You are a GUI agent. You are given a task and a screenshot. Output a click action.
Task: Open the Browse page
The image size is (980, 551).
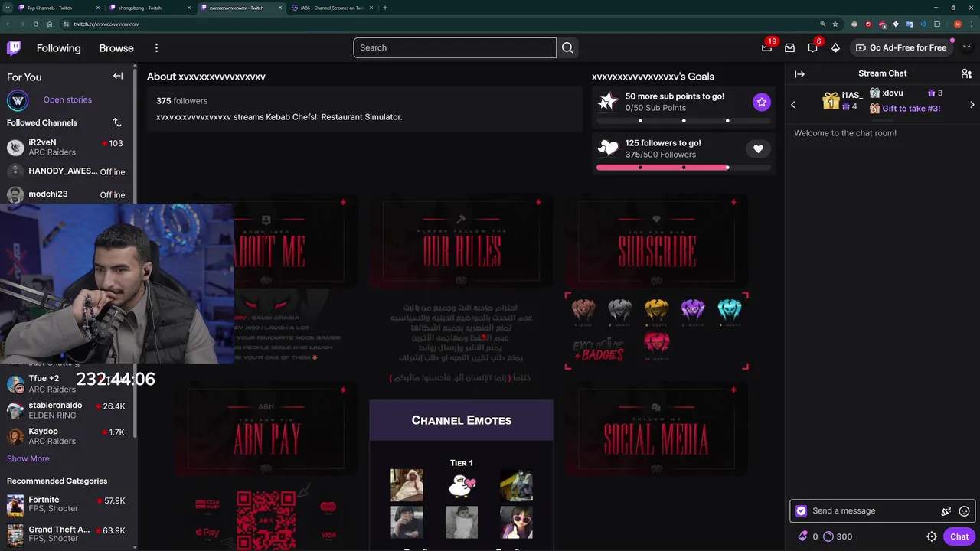tap(116, 48)
